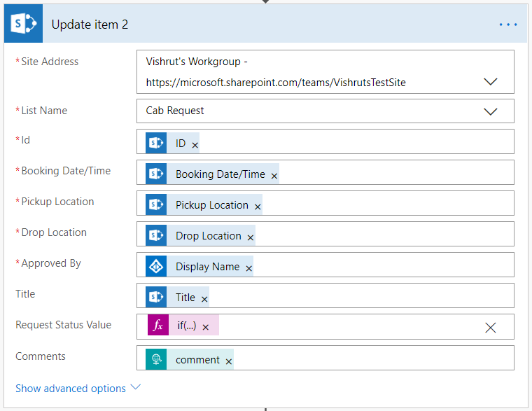Viewport: 532px width, 411px height.
Task: Click the SharePoint icon on Drop Location token
Action: 156,235
